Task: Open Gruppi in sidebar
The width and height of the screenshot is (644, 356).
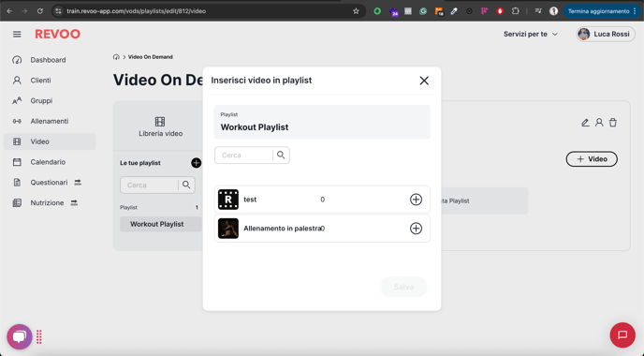Action: [x=50, y=101]
